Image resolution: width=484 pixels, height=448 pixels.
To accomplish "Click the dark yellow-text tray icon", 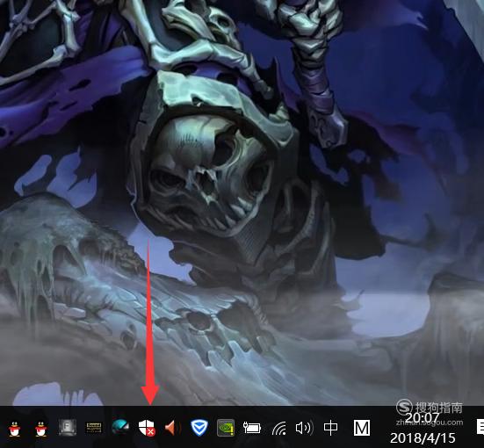I will [93, 428].
